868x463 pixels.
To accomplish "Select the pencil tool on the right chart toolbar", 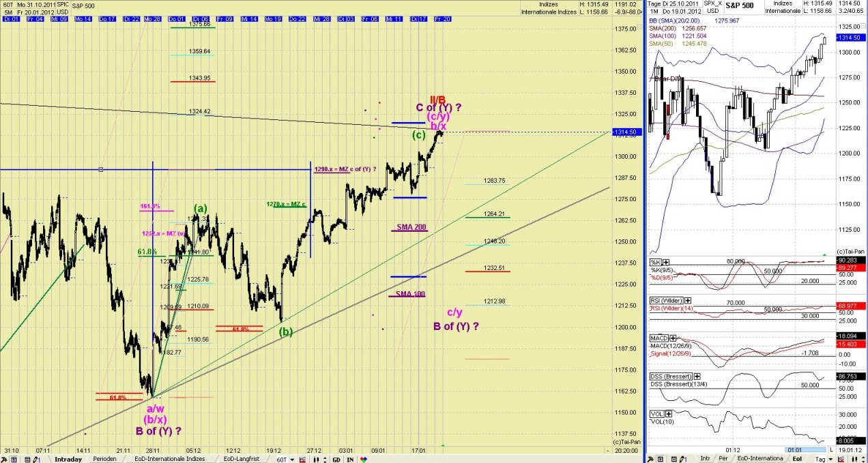I will coord(682,458).
